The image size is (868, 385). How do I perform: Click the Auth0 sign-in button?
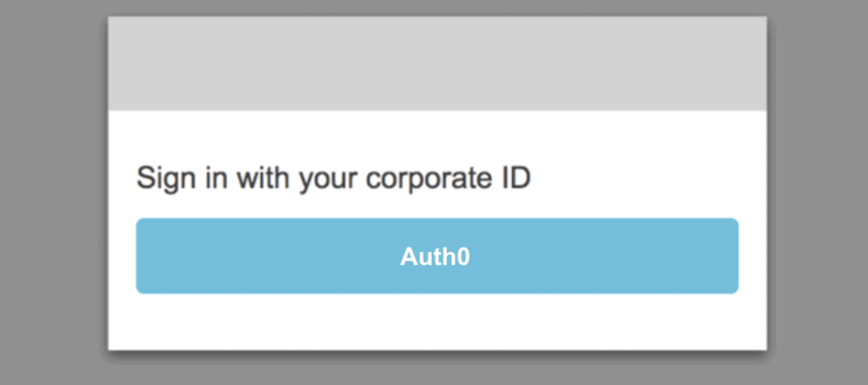pyautogui.click(x=437, y=256)
